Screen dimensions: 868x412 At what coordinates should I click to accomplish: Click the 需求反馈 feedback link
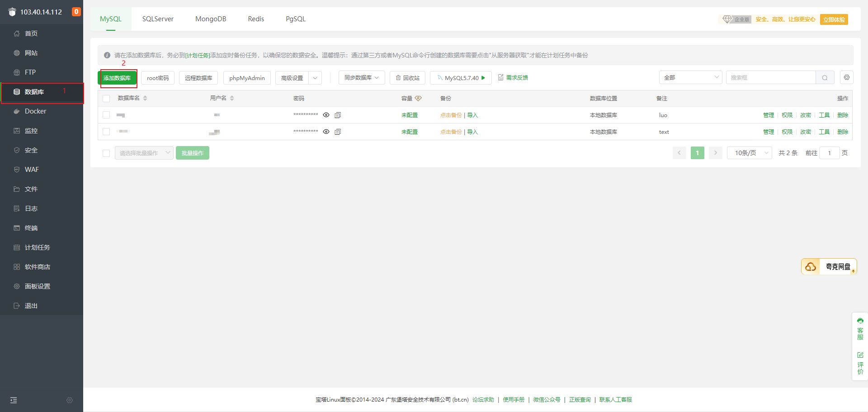(x=513, y=78)
